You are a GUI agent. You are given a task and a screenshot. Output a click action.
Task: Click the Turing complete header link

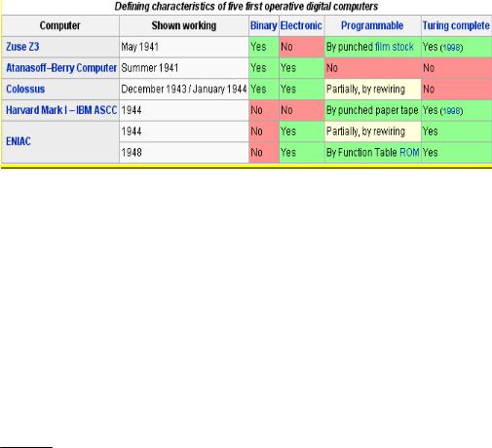click(456, 25)
